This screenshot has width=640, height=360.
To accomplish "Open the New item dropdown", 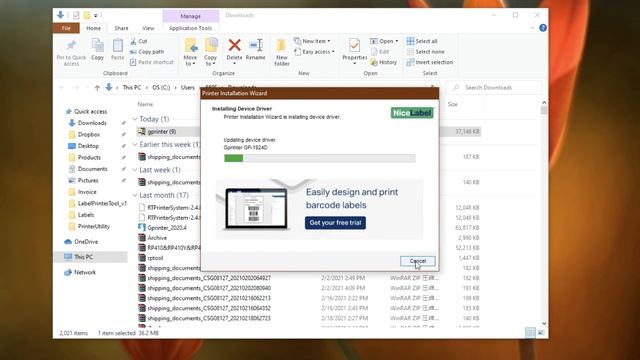I will pyautogui.click(x=312, y=41).
